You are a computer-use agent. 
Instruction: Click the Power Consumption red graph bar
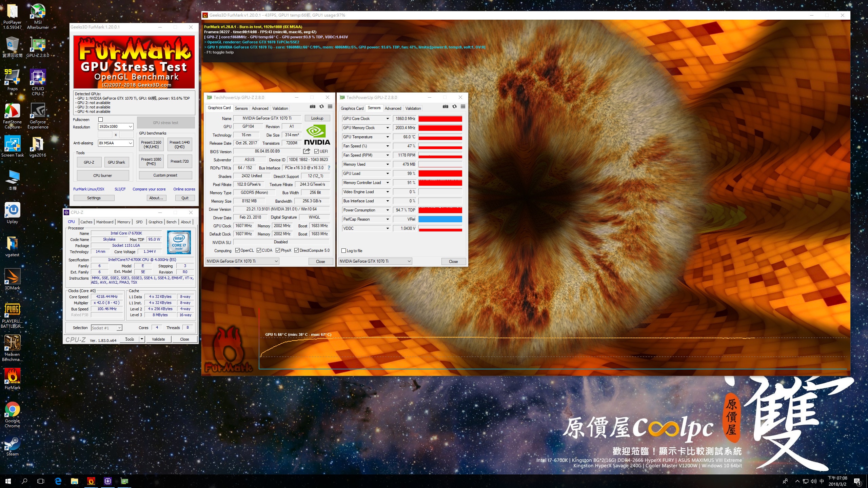tap(440, 210)
